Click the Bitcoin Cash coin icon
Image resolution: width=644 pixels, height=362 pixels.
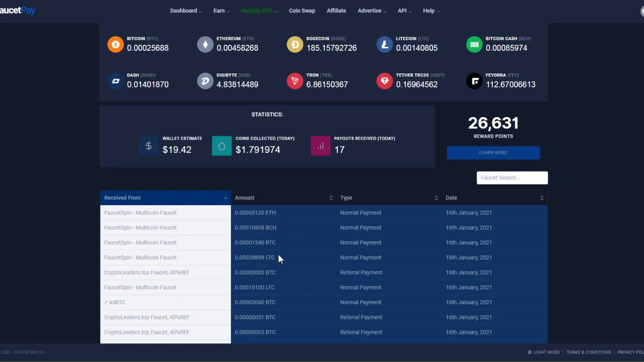pyautogui.click(x=474, y=44)
